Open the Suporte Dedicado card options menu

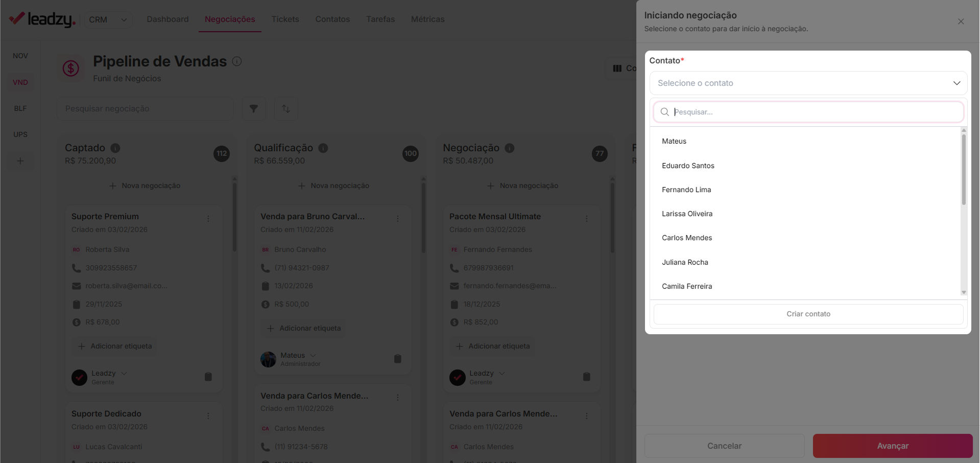tap(208, 416)
